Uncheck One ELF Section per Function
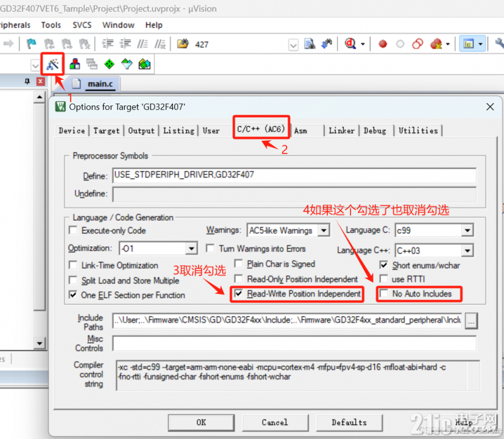This screenshot has width=504, height=439. tap(73, 295)
